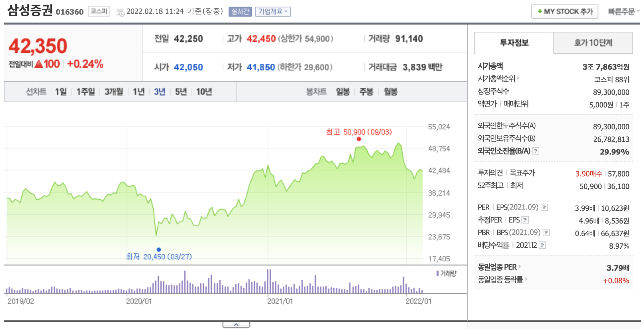Click the blue 최저 20,450 low point marker
The image size is (644, 329).
click(x=159, y=249)
